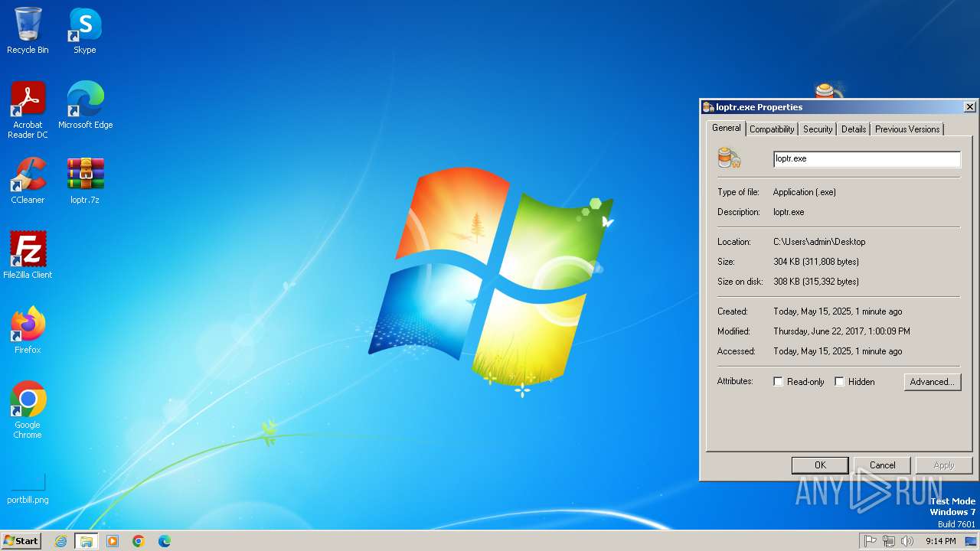
Task: Switch to the Details tab
Action: [x=854, y=129]
